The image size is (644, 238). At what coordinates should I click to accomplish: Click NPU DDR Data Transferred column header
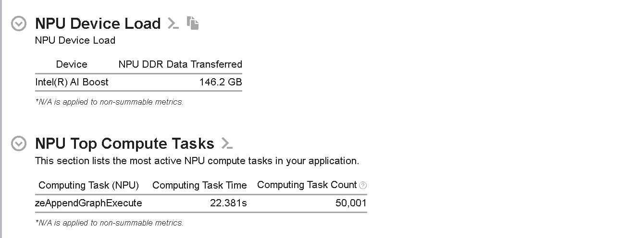[x=180, y=64]
